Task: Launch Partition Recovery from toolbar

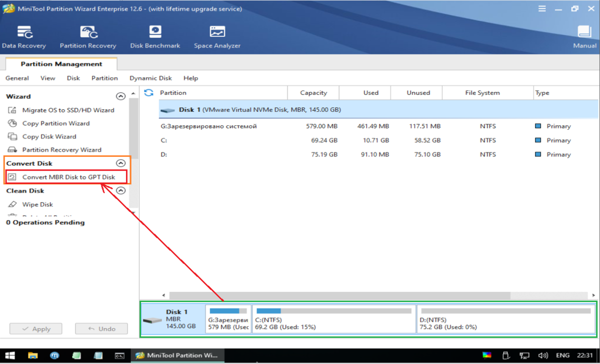Action: pyautogui.click(x=88, y=37)
